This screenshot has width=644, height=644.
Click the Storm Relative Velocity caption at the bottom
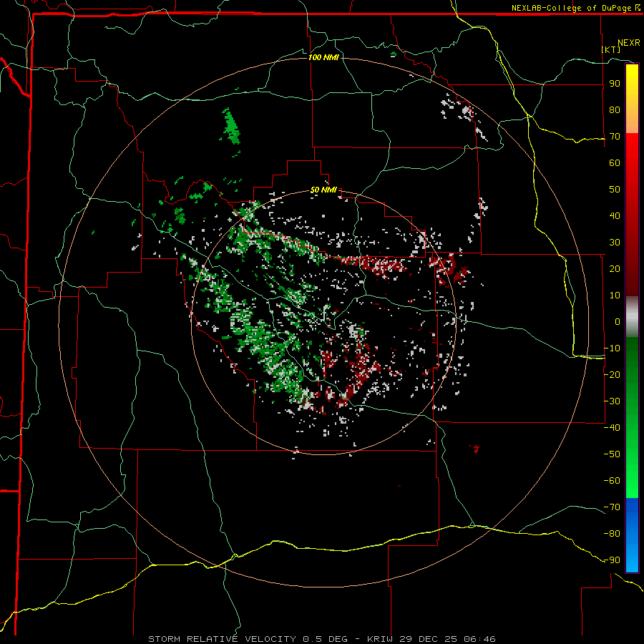(x=321, y=639)
